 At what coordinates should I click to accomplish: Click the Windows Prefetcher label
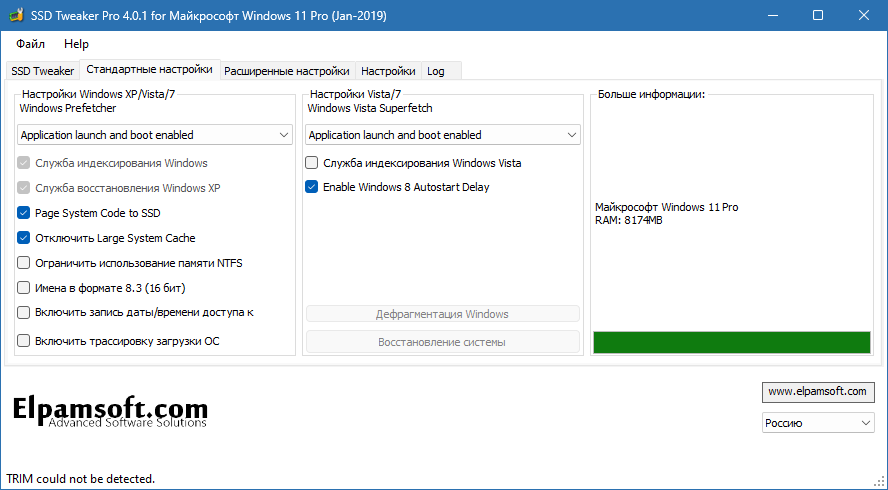click(x=68, y=108)
